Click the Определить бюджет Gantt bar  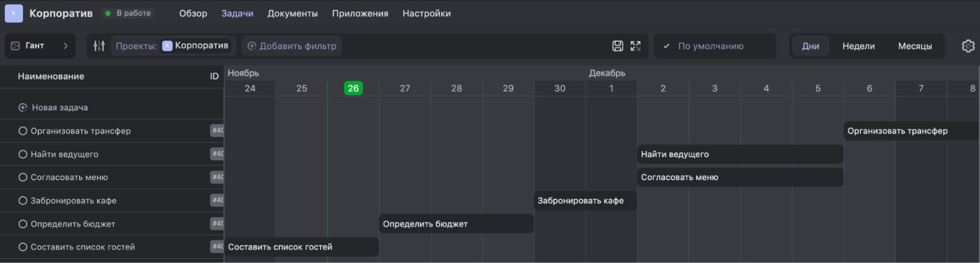click(456, 224)
